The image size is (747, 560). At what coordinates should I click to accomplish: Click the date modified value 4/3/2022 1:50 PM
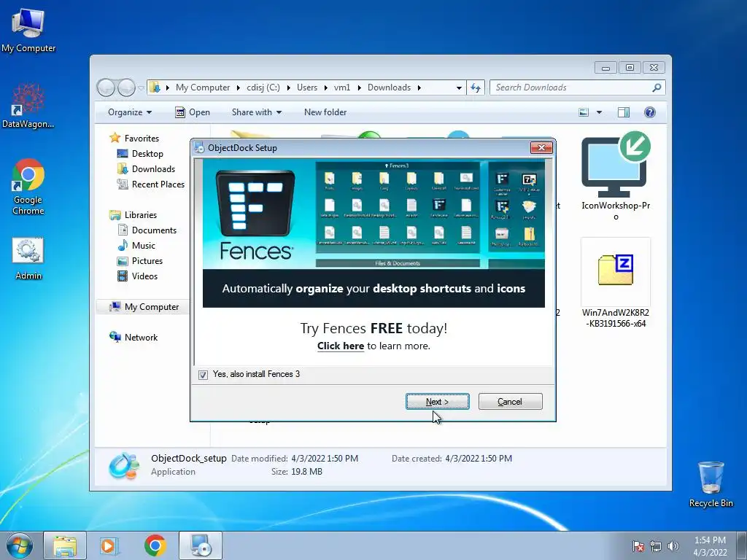tap(325, 459)
